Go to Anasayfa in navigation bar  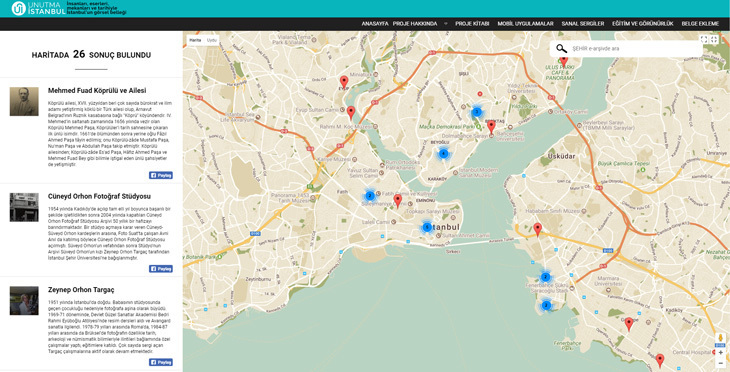coord(375,24)
